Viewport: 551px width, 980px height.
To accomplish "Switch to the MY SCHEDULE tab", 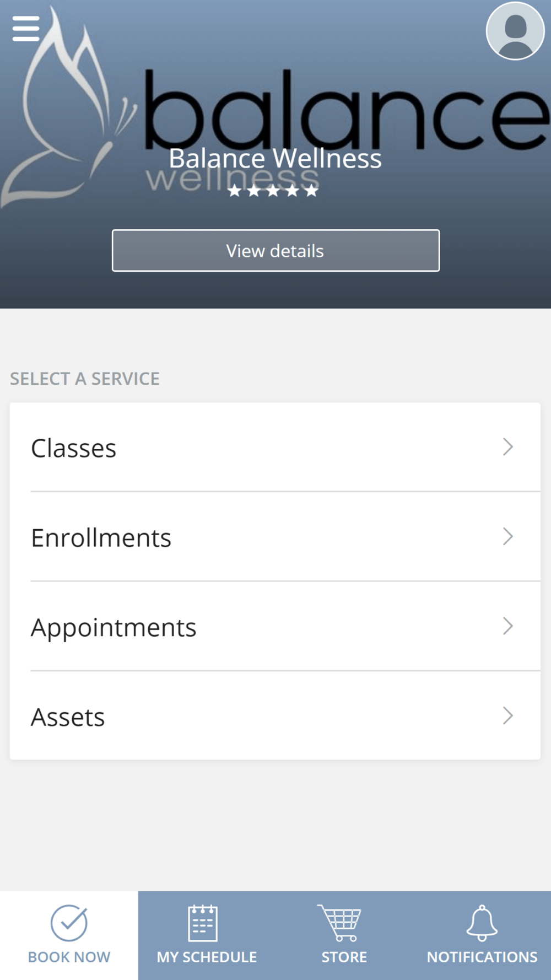I will (x=207, y=935).
